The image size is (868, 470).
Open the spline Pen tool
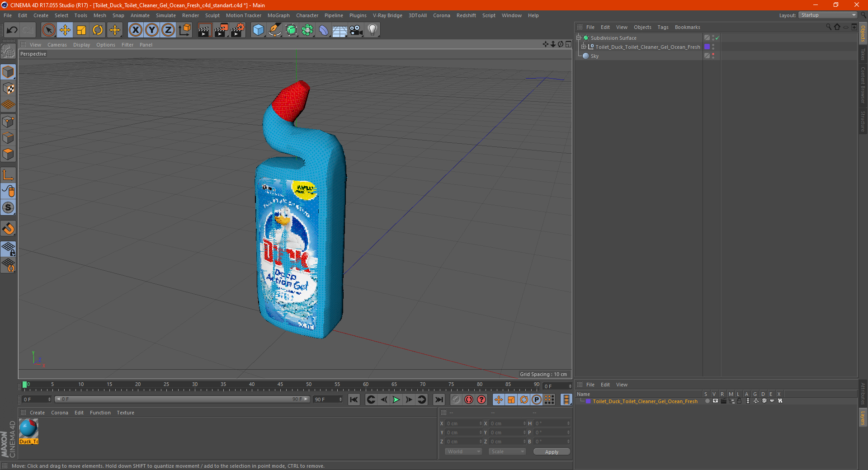point(275,30)
